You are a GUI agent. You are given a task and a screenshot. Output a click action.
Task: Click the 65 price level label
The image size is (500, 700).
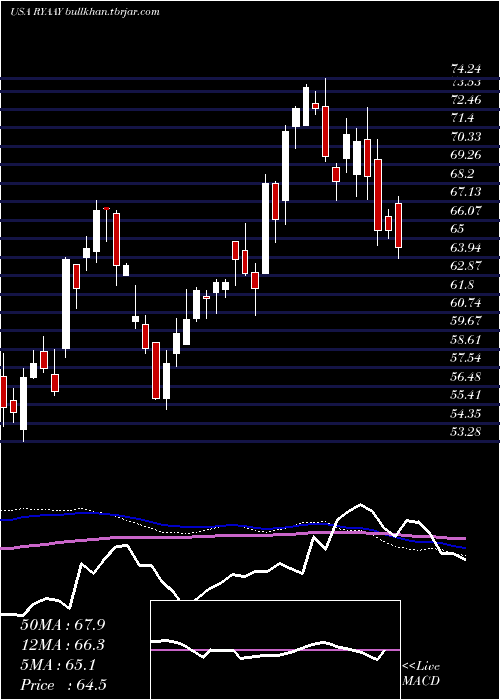tap(458, 229)
